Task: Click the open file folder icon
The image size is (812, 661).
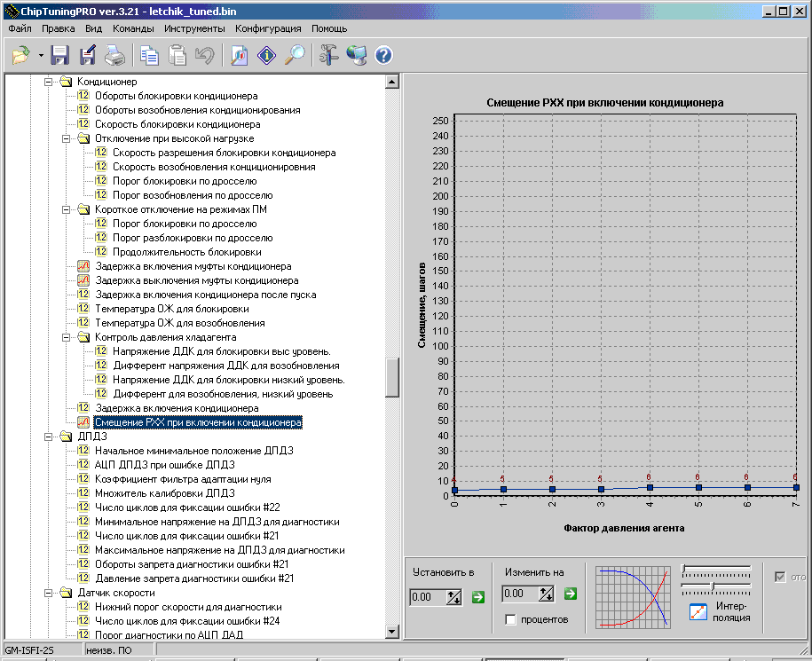Action: 20,56
